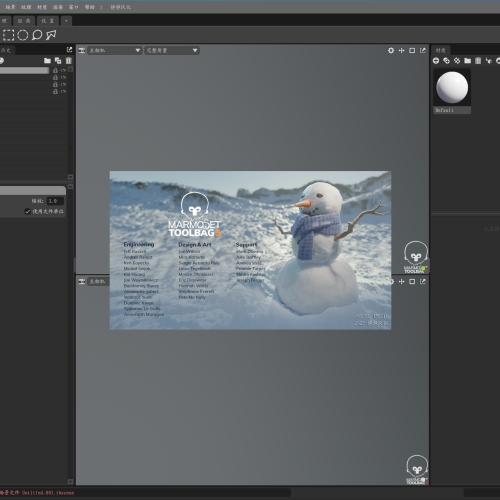Click the 缩放 value field showing 1.0
Image resolution: width=500 pixels, height=500 pixels.
pos(55,201)
